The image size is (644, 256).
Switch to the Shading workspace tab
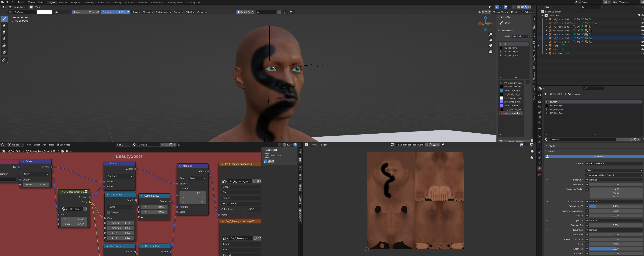(x=117, y=2)
